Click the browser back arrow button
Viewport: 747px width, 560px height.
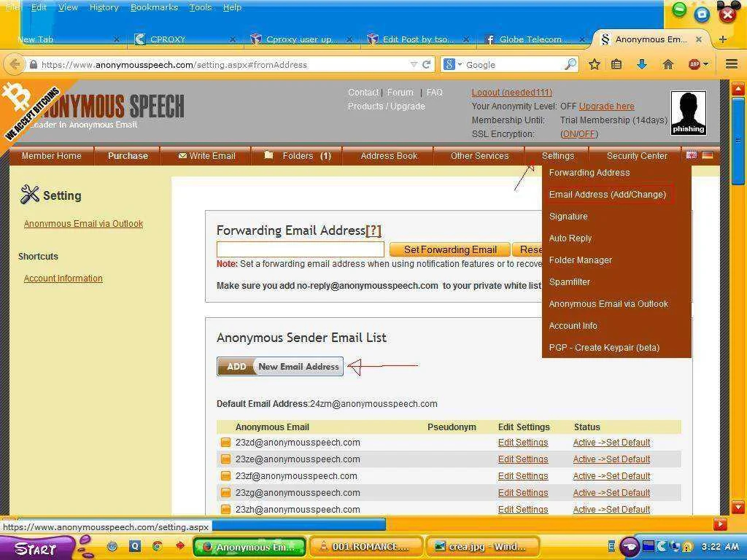pos(15,64)
